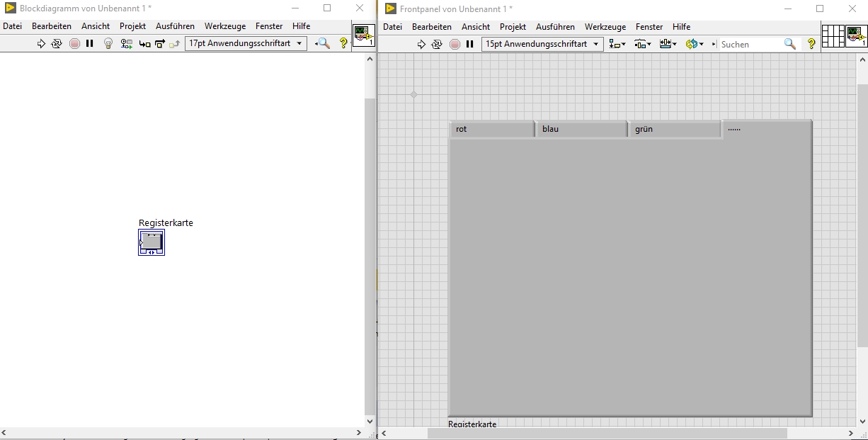Click Frontpanel vertical scrollbar thumb
This screenshot has width=868, height=440.
(x=862, y=214)
